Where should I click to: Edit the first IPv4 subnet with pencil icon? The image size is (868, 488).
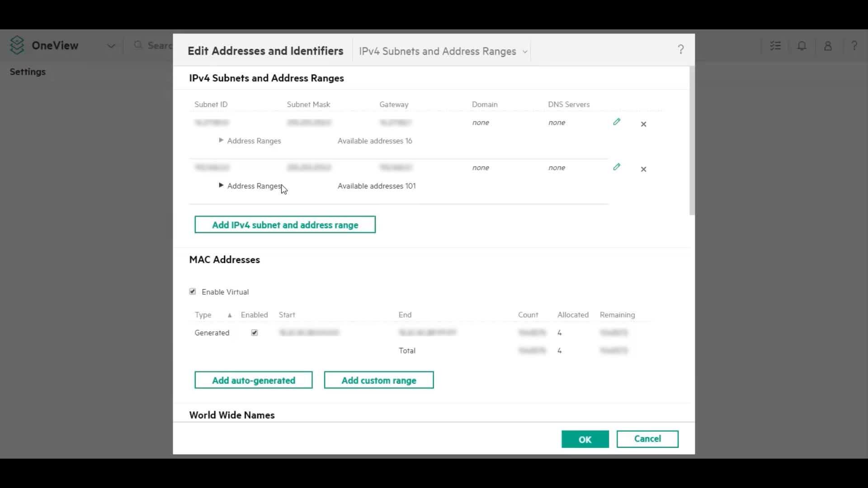617,122
